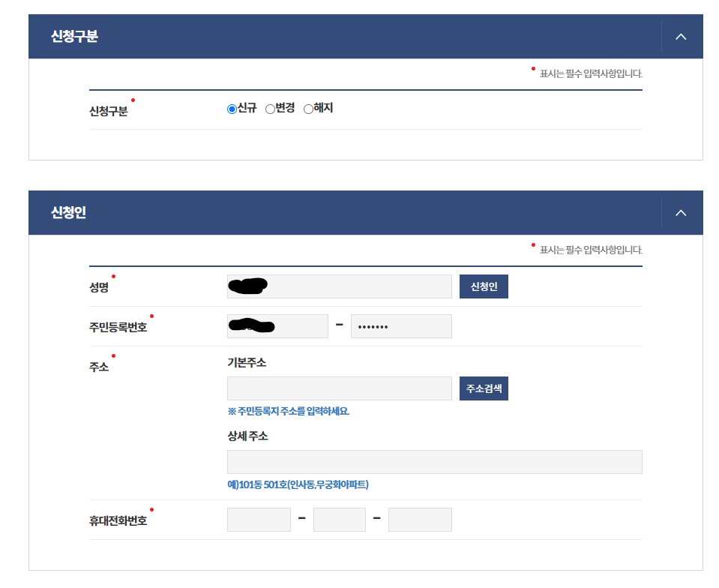The width and height of the screenshot is (719, 588).
Task: Click the 상세주소 detailed address field
Action: click(433, 461)
